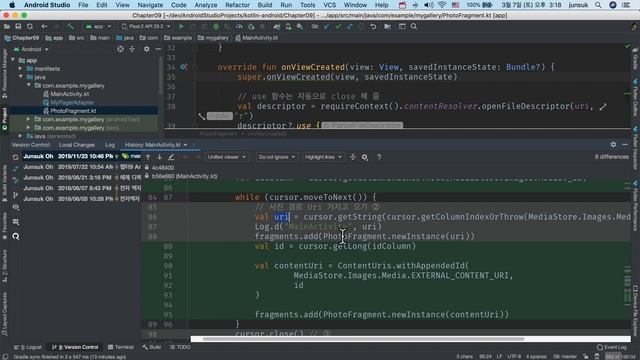This screenshot has height=360, width=640.
Task: Open the Android project view dropdown
Action: (x=31, y=49)
